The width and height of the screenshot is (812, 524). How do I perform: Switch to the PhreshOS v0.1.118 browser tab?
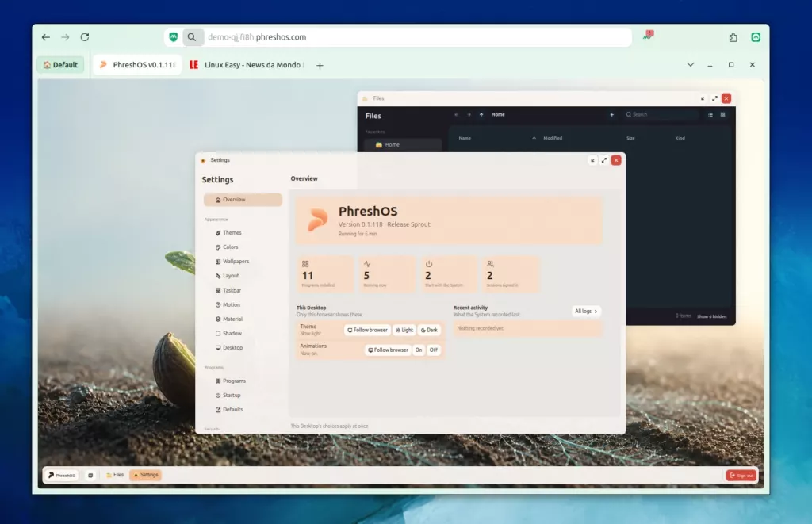[x=138, y=65]
